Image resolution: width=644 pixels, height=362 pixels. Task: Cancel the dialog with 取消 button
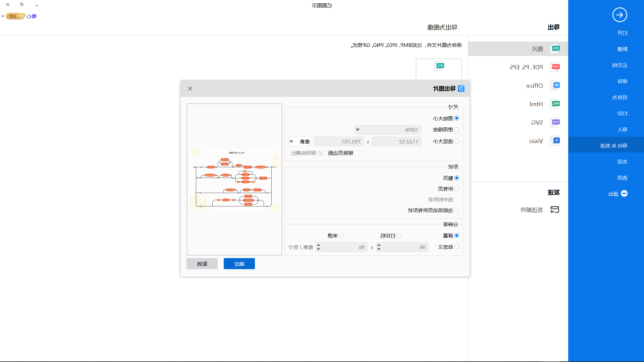202,264
